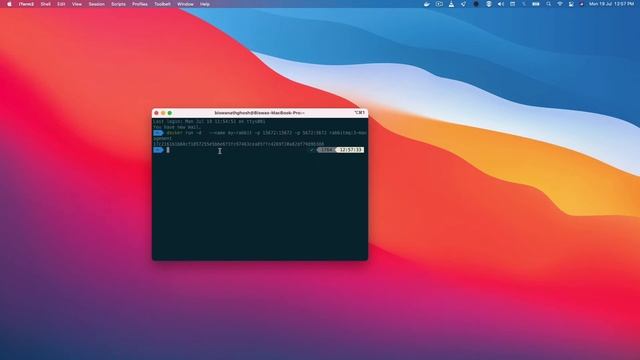This screenshot has width=640, height=360.
Task: Open Spotlight search magnifier icon
Action: coord(549,4)
